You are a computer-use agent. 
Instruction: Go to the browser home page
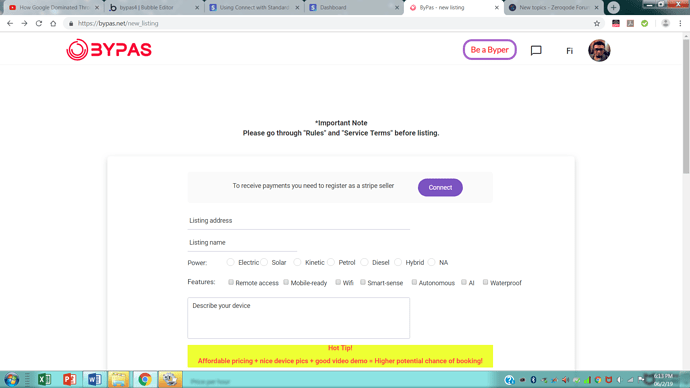click(x=53, y=23)
